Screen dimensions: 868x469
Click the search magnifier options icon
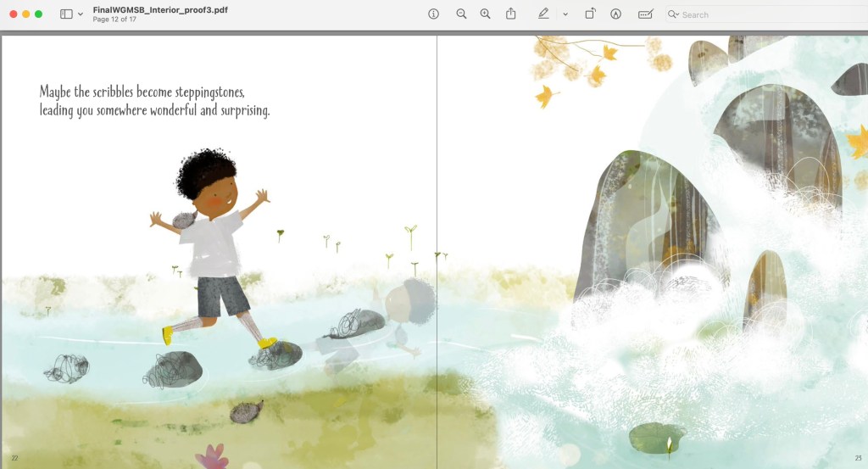(673, 14)
